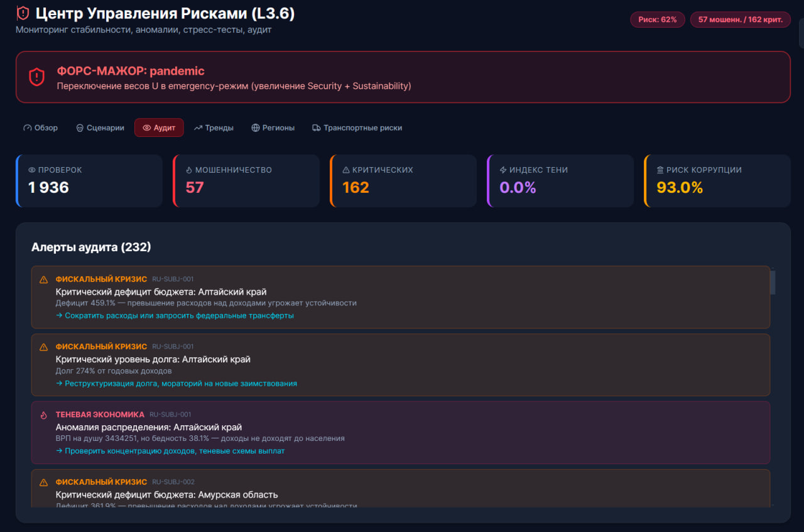Click the Риск: 62% badge
The image size is (804, 532).
pos(658,19)
